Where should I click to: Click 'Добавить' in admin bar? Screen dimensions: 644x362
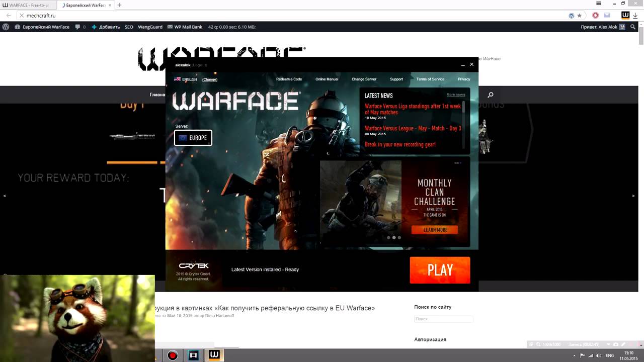coord(106,27)
